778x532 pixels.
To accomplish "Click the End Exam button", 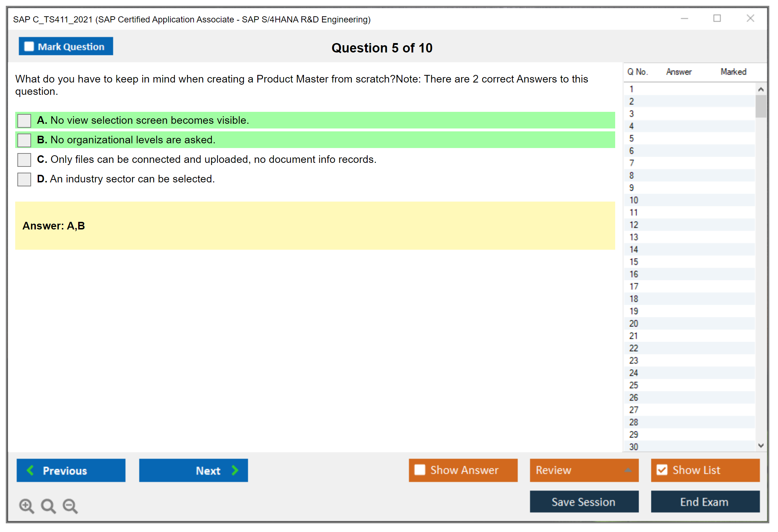I will [x=705, y=502].
